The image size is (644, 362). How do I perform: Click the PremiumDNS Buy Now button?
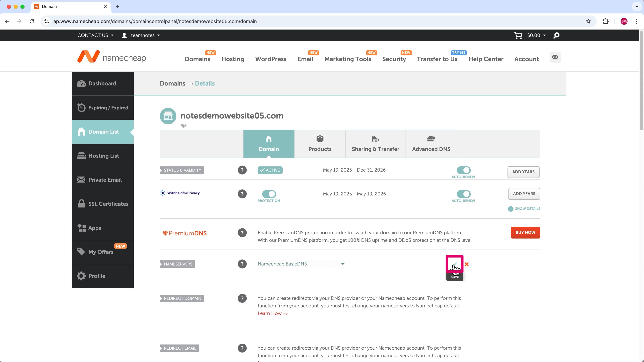(x=525, y=233)
